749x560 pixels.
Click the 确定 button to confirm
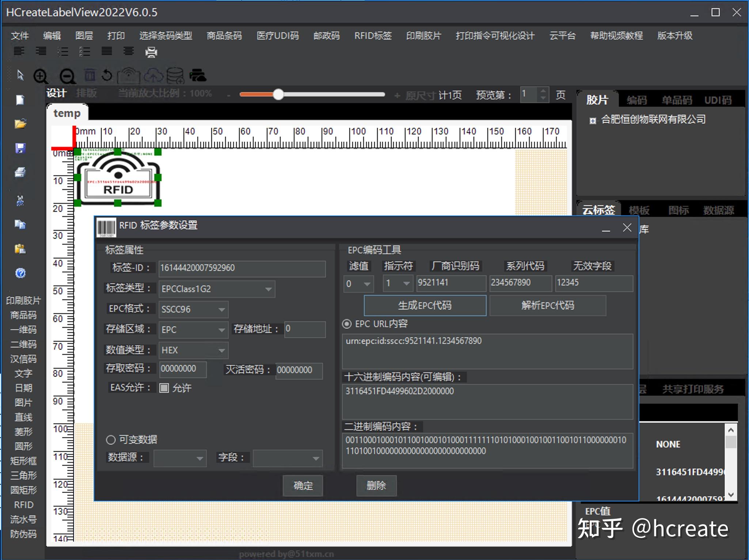[x=303, y=486]
